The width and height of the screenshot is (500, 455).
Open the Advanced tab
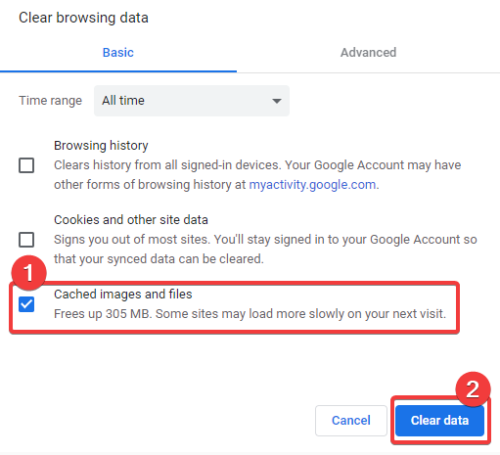tap(368, 53)
